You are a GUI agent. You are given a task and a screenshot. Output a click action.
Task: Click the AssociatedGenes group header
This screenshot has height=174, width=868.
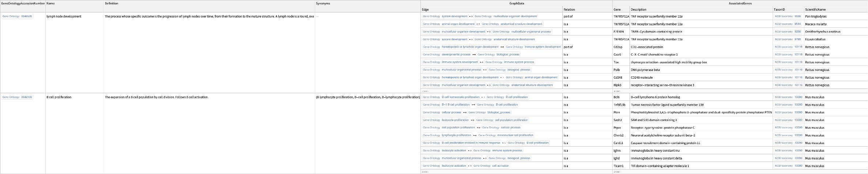tap(740, 3)
